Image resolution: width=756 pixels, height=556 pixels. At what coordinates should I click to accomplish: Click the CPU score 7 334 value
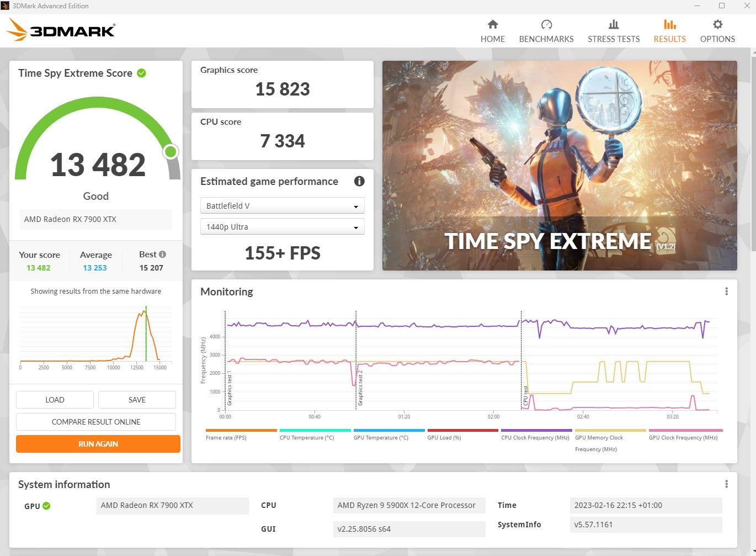283,141
